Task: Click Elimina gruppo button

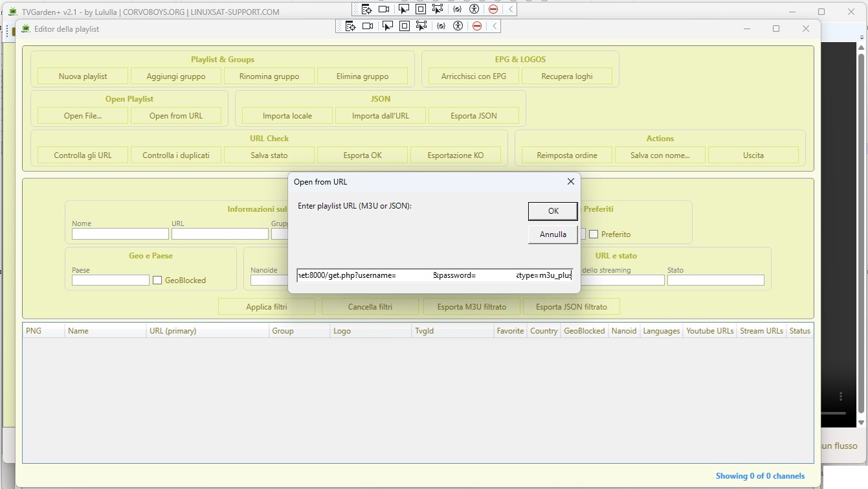Action: coord(362,76)
